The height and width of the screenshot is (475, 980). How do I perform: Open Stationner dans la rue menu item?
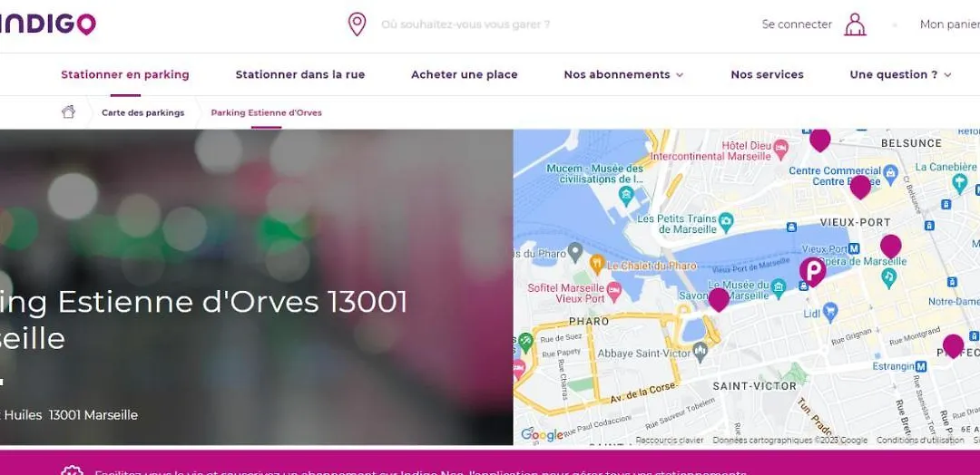point(300,74)
